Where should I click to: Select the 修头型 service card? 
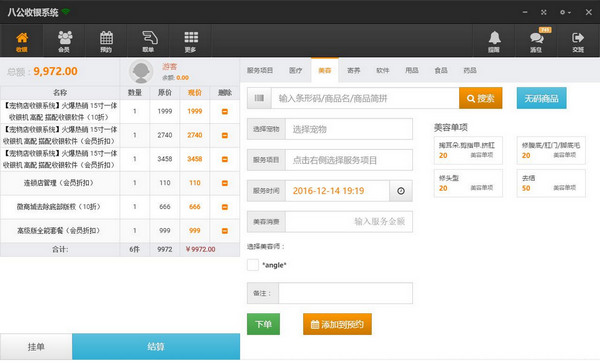coord(468,183)
